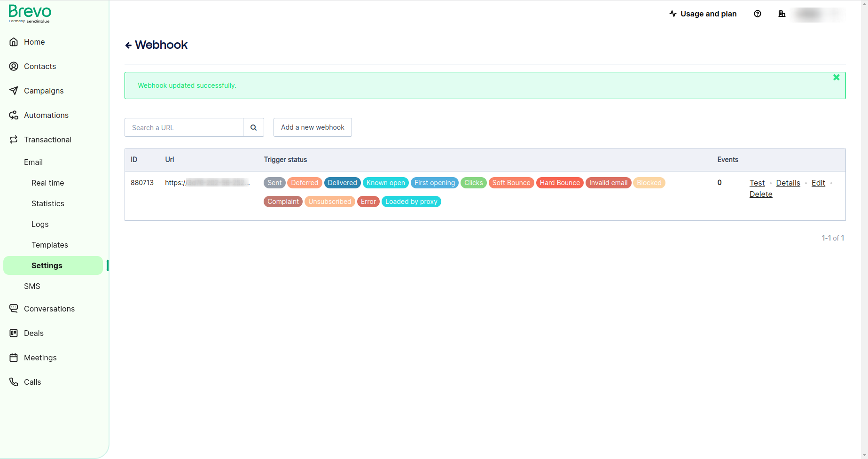This screenshot has height=459, width=868.
Task: Click Delete link for webhook 880713
Action: pyautogui.click(x=761, y=194)
